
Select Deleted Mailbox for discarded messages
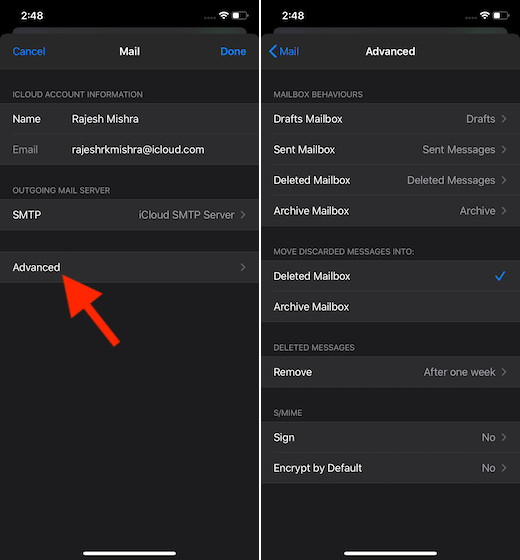coord(391,276)
